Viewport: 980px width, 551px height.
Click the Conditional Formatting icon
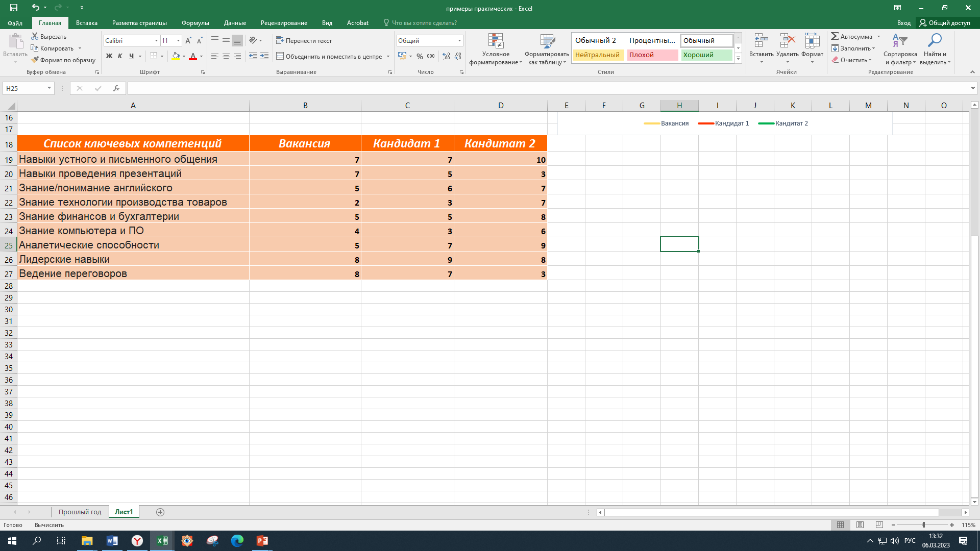pyautogui.click(x=495, y=42)
